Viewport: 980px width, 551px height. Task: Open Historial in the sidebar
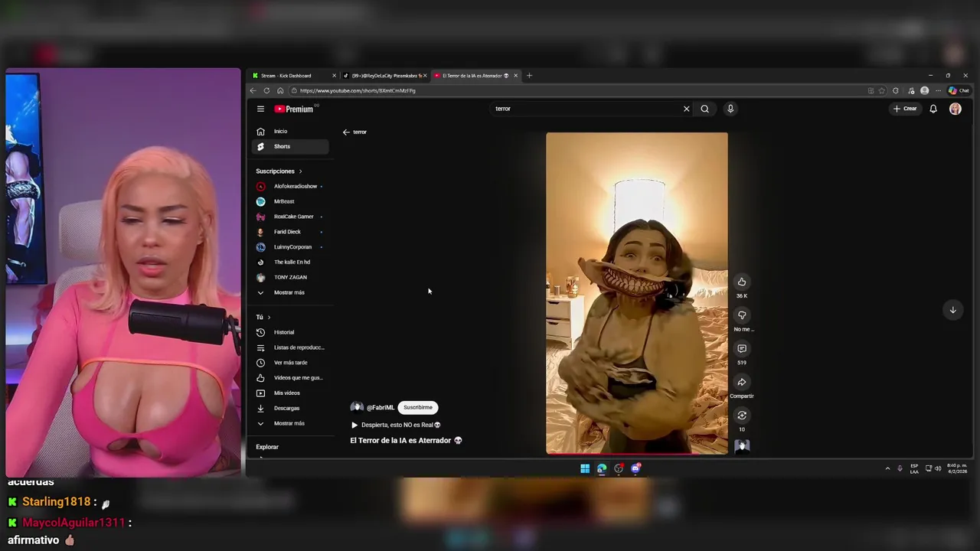pyautogui.click(x=291, y=332)
